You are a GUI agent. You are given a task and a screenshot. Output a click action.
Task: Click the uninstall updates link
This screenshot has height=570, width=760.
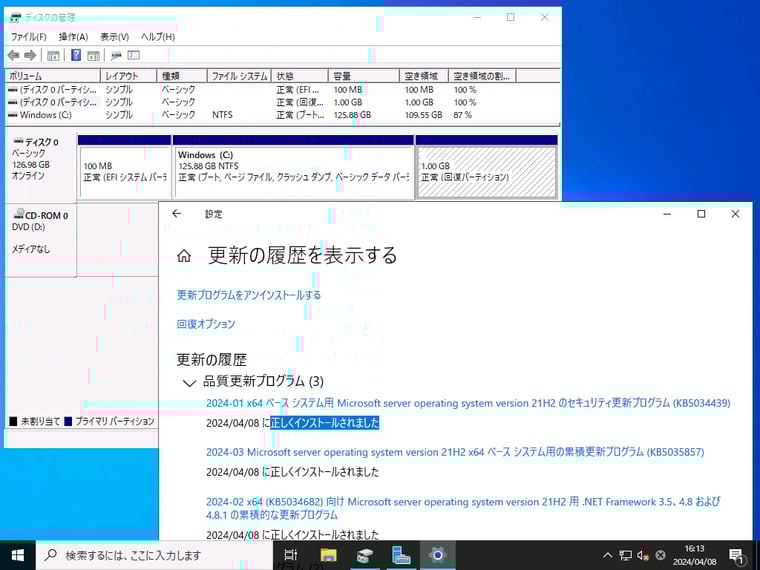tap(249, 295)
